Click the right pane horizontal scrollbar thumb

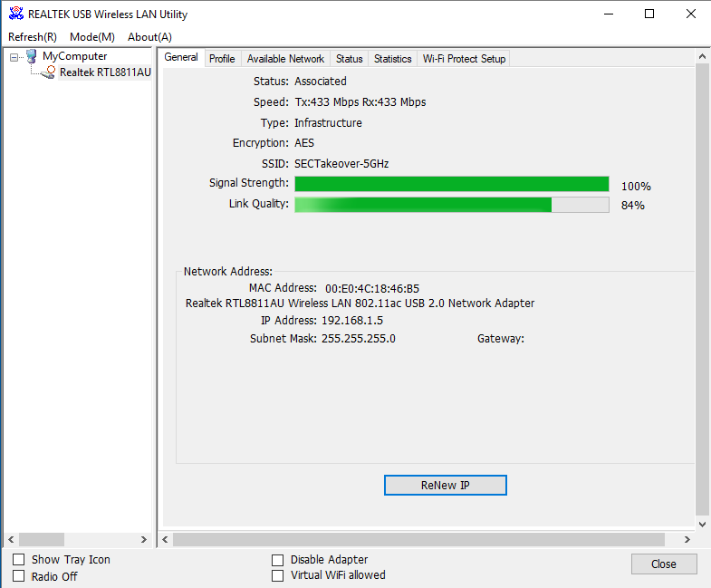pos(419,539)
